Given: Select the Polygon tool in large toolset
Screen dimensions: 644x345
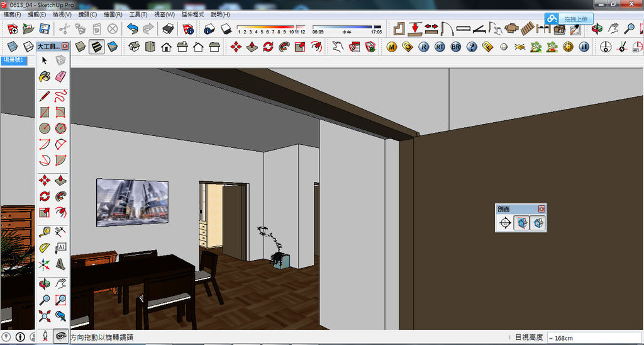Looking at the screenshot, I should tap(61, 128).
